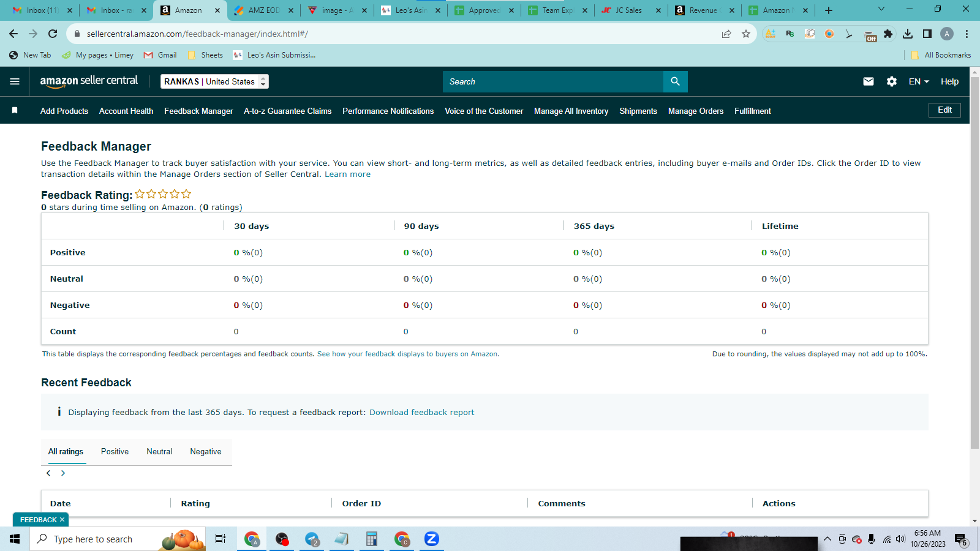Toggle the Chrome side panel icon
Screen dimensions: 980x551
pos(927,34)
